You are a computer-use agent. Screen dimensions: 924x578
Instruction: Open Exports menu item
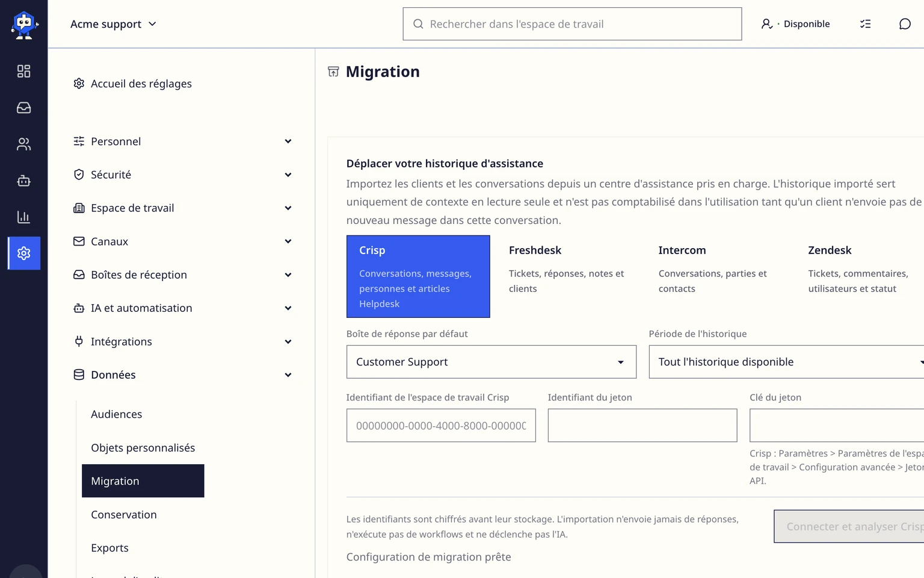[x=110, y=548]
